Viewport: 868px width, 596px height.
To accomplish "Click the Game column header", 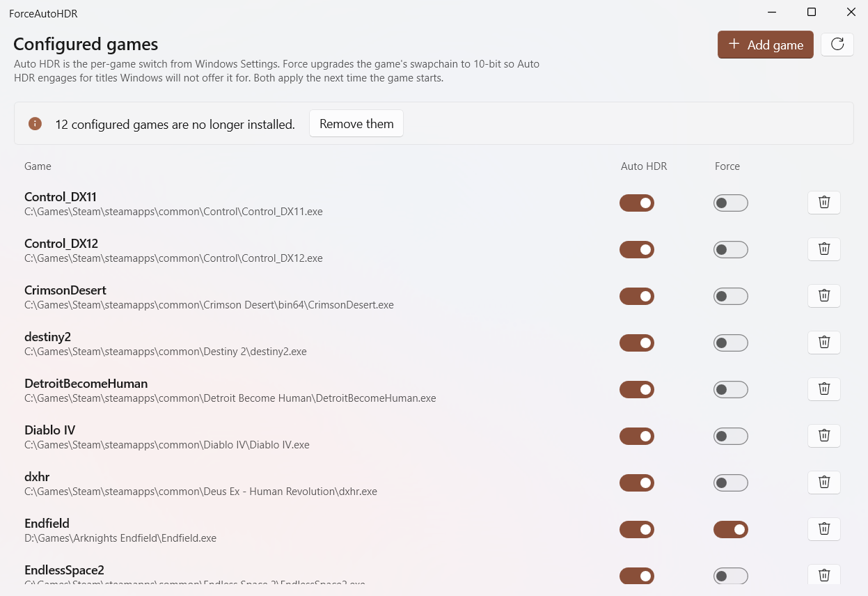I will click(38, 166).
